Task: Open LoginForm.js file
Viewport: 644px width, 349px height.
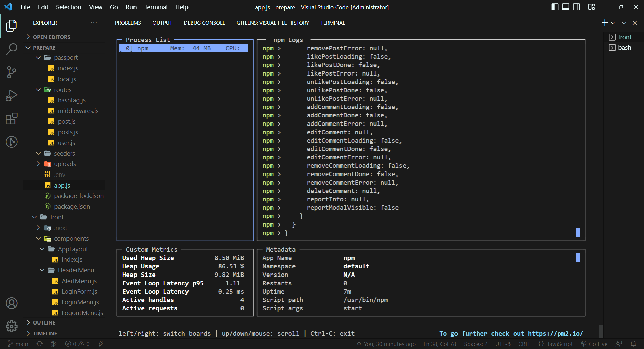Action: [x=64, y=292]
